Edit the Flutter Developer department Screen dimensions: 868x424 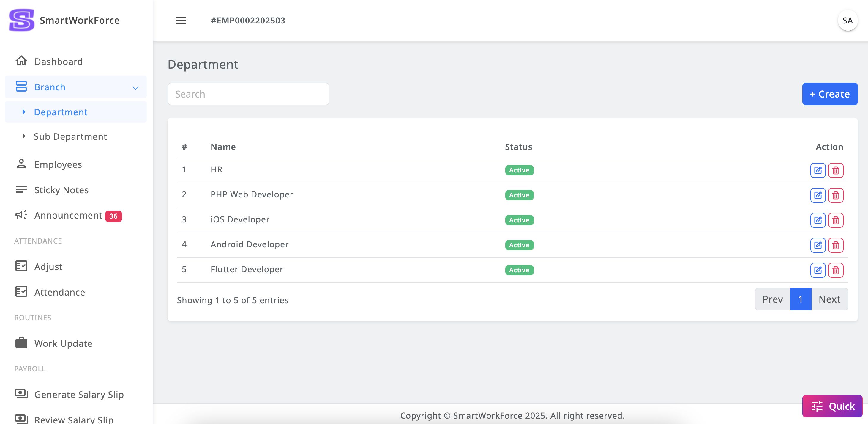(818, 270)
